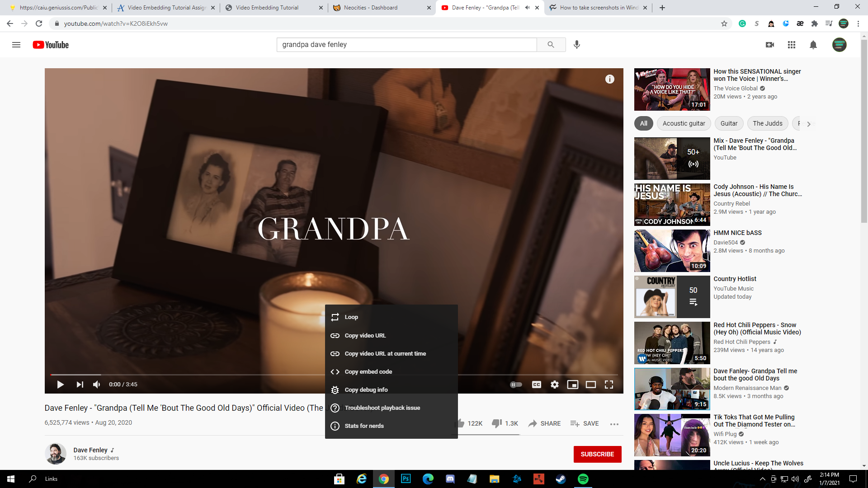Enable miniplayer mode
This screenshot has width=868, height=488.
pos(573,385)
